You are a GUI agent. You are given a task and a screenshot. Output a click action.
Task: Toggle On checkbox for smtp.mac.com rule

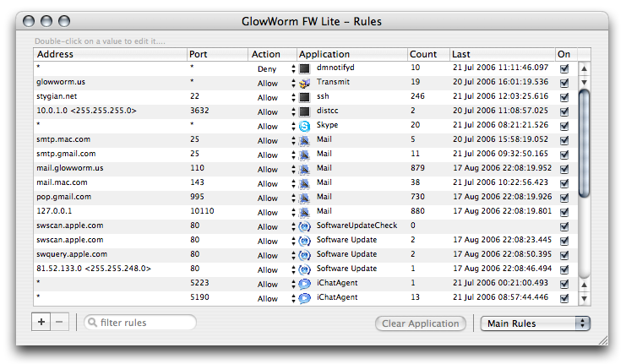point(564,140)
